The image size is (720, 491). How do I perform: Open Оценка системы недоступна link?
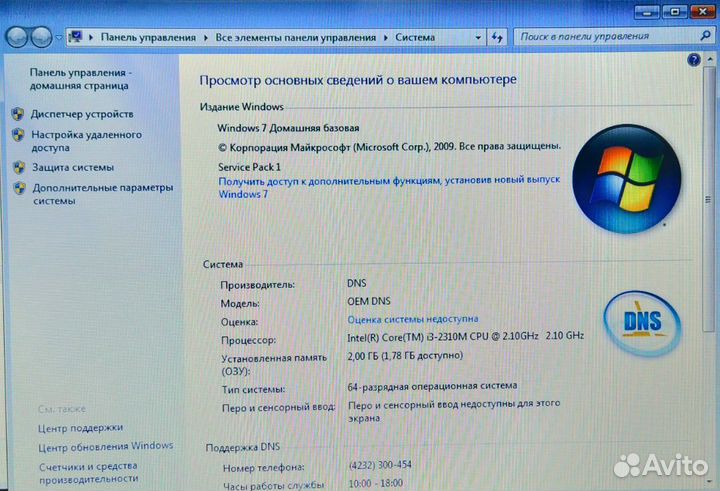pos(413,319)
